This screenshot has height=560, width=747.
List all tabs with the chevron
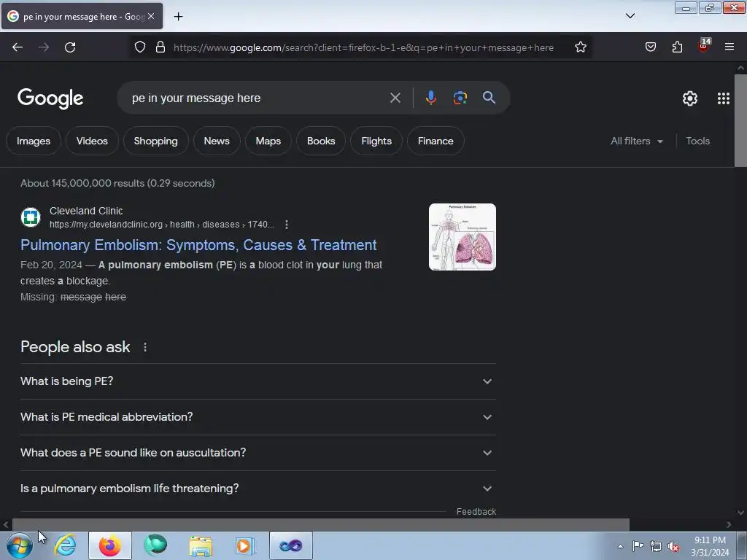630,16
